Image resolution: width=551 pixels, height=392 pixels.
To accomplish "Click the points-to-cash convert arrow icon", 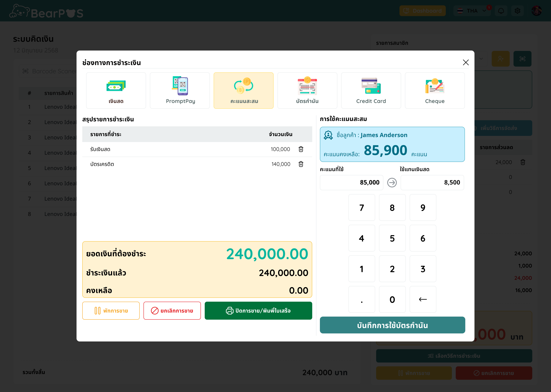I will tap(392, 182).
